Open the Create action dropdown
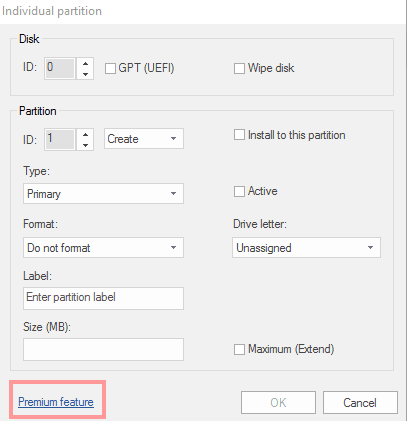 [x=144, y=139]
